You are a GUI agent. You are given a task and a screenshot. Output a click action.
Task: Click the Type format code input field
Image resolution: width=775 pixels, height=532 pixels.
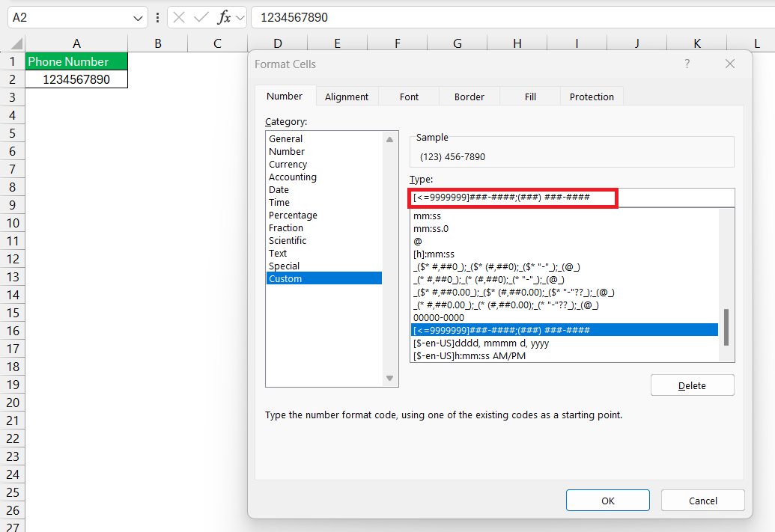572,198
